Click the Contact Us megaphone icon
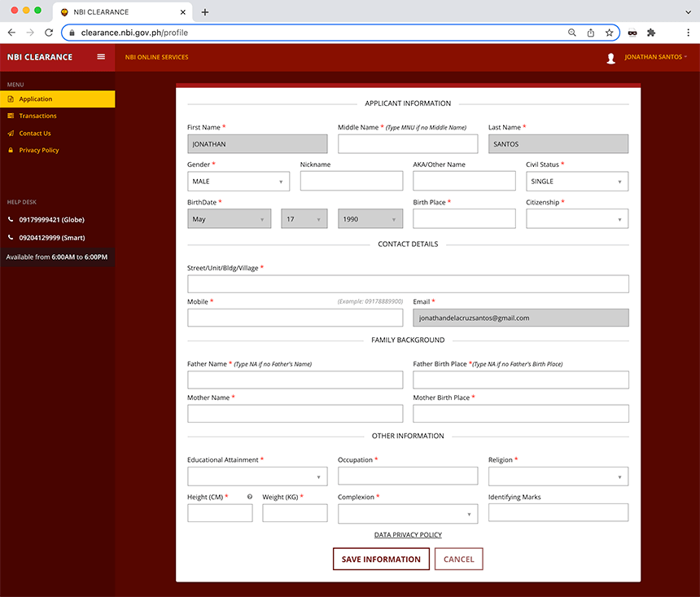The width and height of the screenshot is (700, 597). tap(11, 133)
